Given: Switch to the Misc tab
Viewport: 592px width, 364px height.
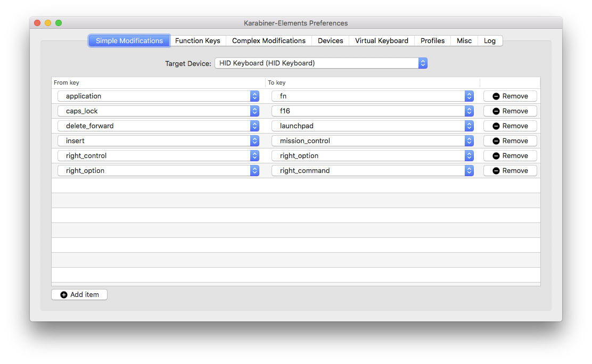Looking at the screenshot, I should [x=464, y=41].
